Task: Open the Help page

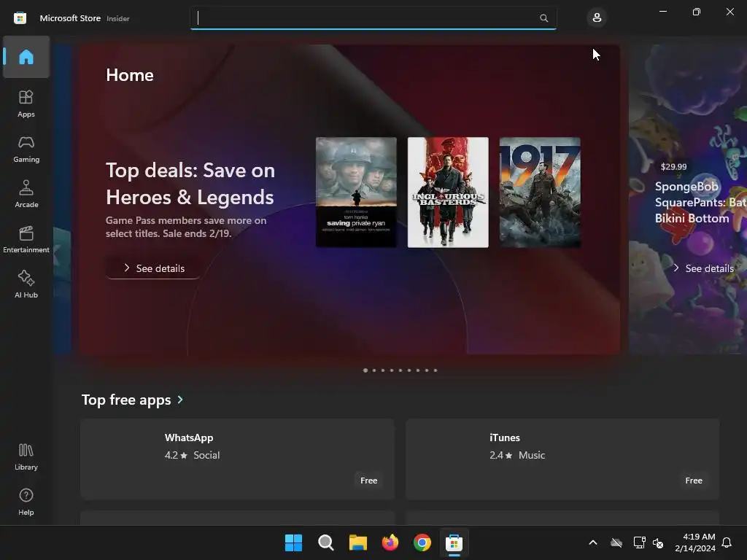Action: tap(26, 502)
